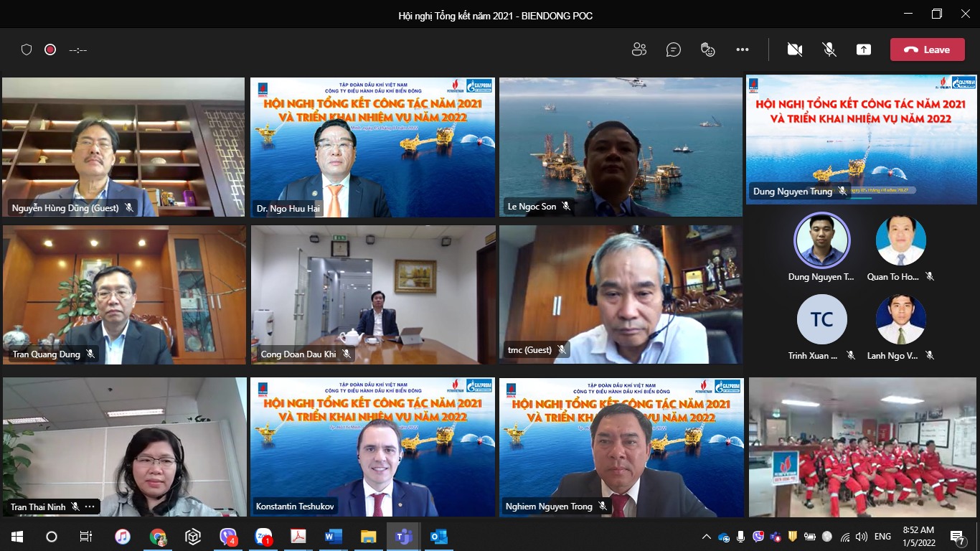Turn on the camera
The height and width of the screenshot is (551, 980).
coord(794,50)
